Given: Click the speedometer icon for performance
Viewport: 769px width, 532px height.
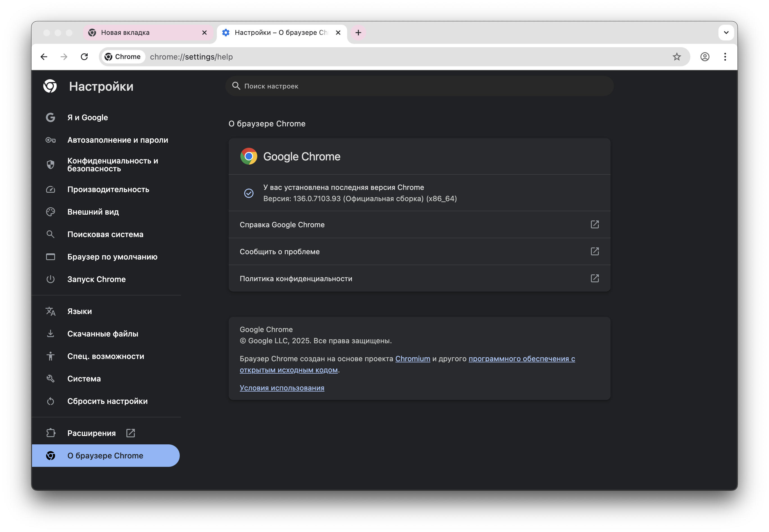Looking at the screenshot, I should tap(50, 189).
